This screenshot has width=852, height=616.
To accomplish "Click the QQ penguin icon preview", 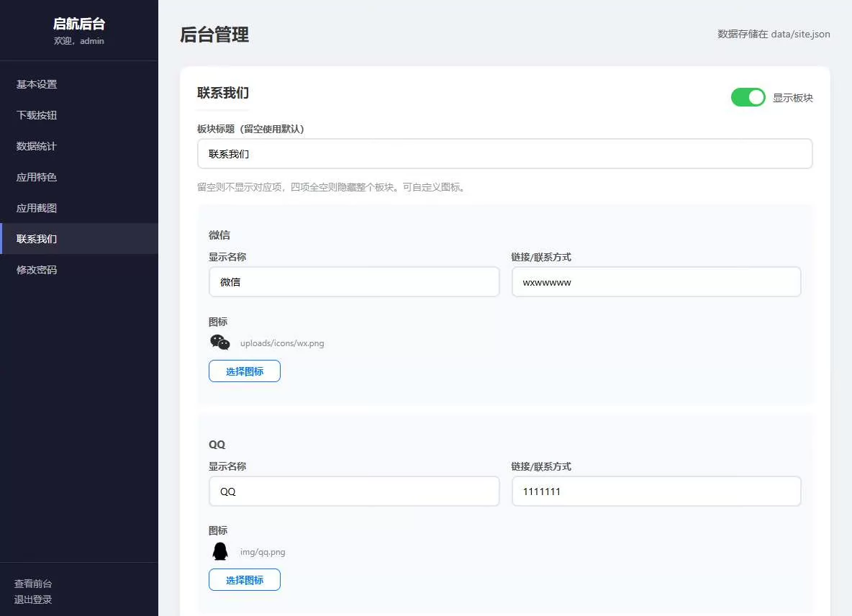I will [220, 551].
